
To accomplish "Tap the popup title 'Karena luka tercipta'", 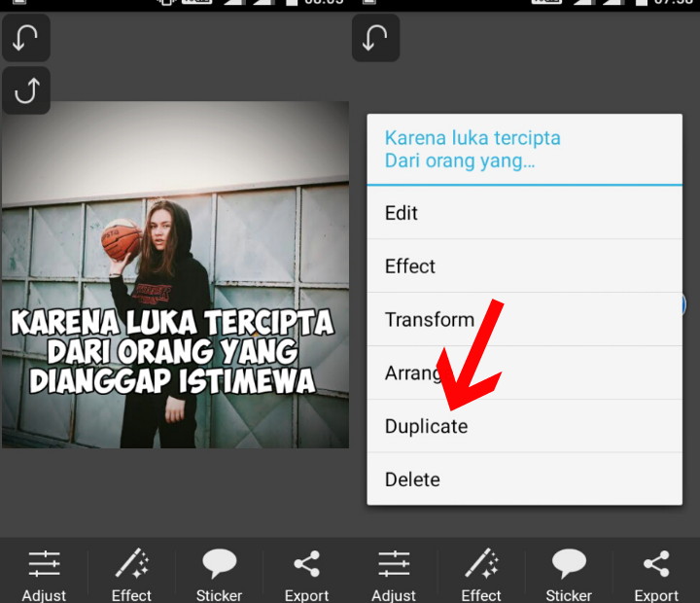I will click(x=472, y=138).
